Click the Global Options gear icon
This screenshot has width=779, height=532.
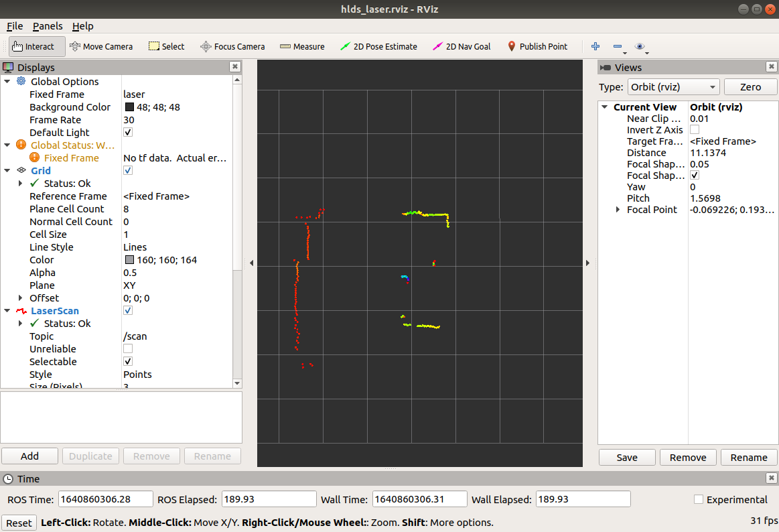tap(21, 81)
